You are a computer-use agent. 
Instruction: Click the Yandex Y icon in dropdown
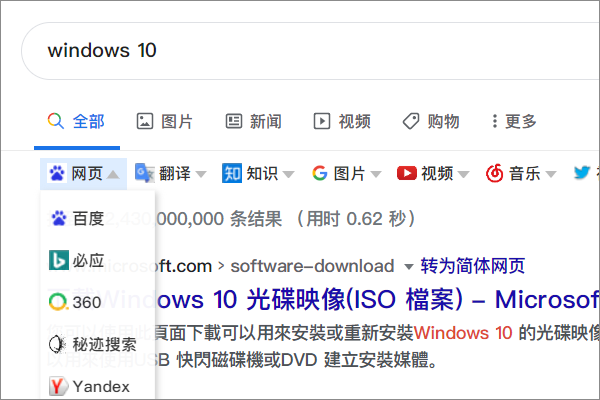pos(58,386)
